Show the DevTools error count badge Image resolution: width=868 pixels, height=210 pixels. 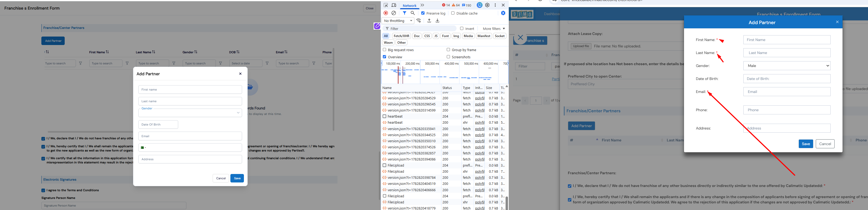pyautogui.click(x=446, y=5)
